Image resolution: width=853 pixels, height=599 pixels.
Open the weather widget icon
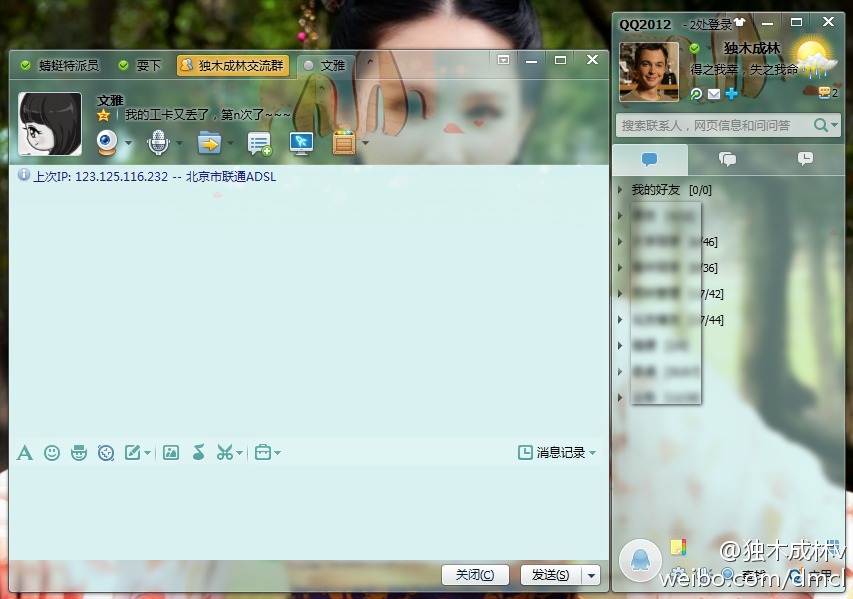[x=814, y=59]
